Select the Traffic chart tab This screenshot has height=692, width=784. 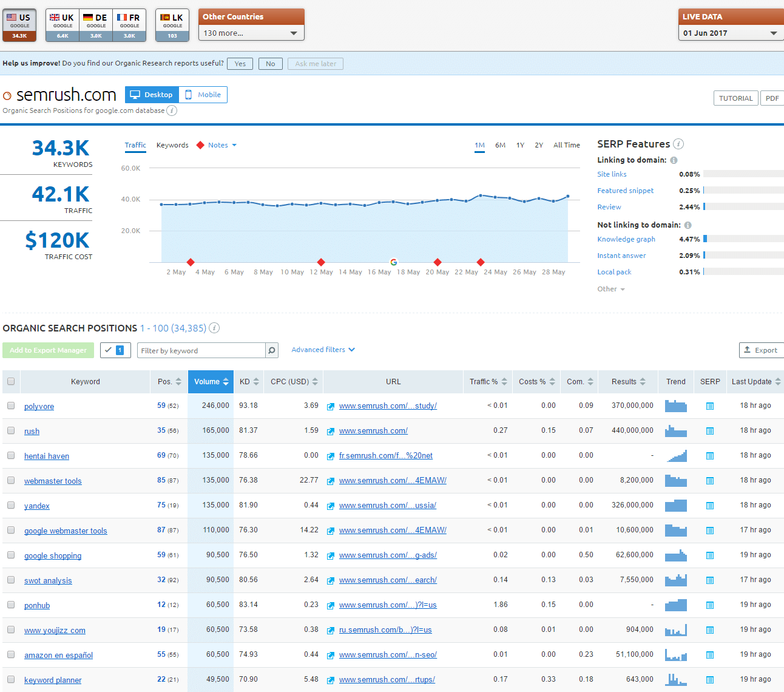coord(135,145)
